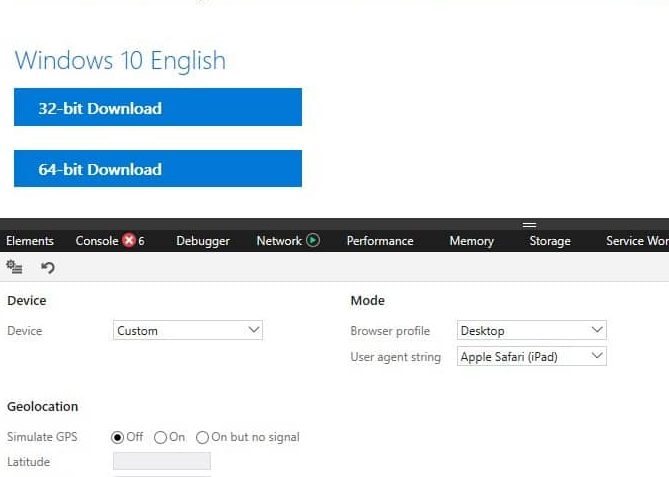Screen dimensions: 669x477
Task: Open the Service Workers tab
Action: click(x=637, y=241)
